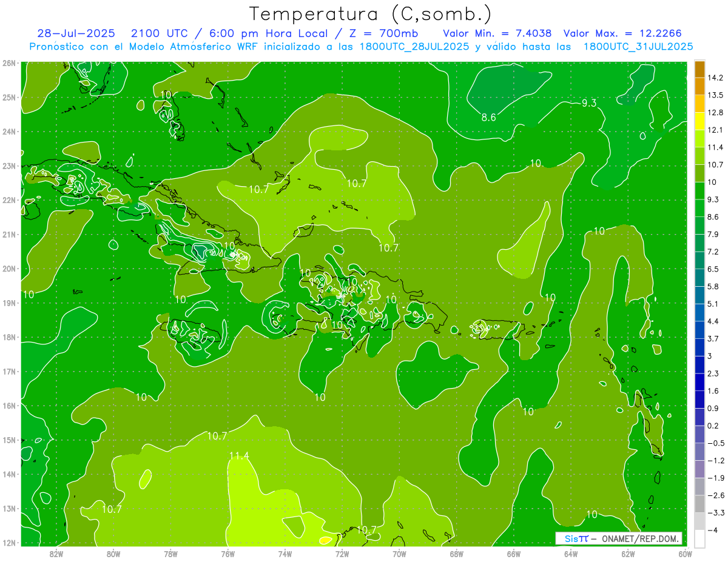Click the '14N' latitude axis label
Viewport: 728px width, 562px height.
(8, 474)
